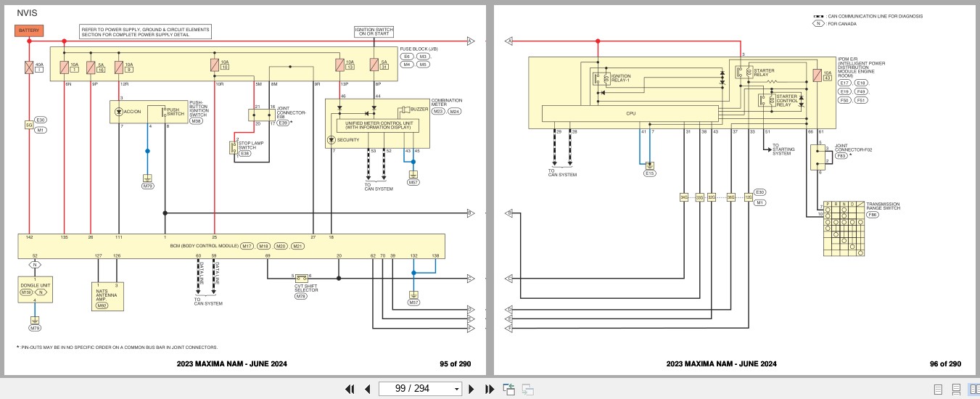
Task: Click the 40A fuse symbol
Action: pos(29,67)
